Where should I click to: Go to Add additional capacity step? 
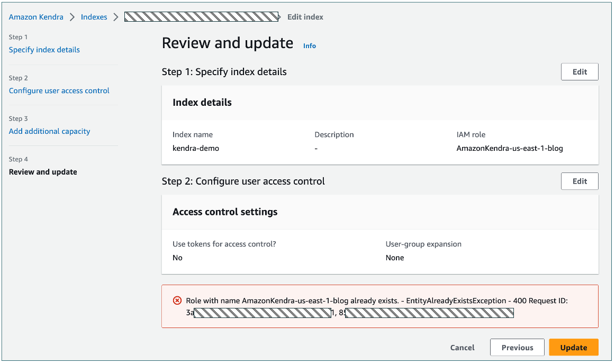pyautogui.click(x=50, y=131)
